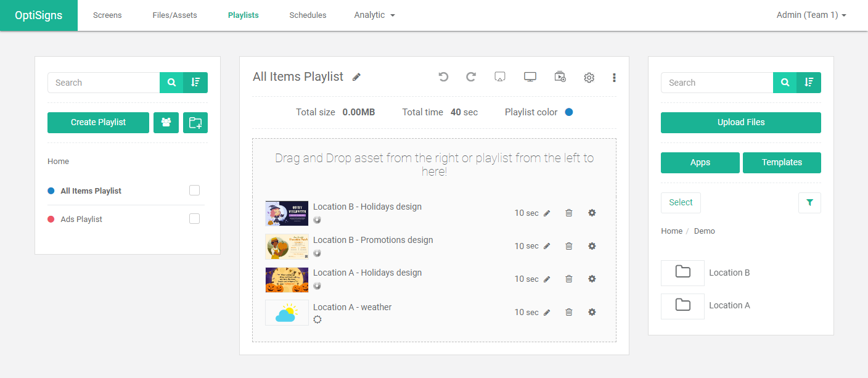This screenshot has height=378, width=868.
Task: Go to the Screens tab
Action: click(x=107, y=15)
